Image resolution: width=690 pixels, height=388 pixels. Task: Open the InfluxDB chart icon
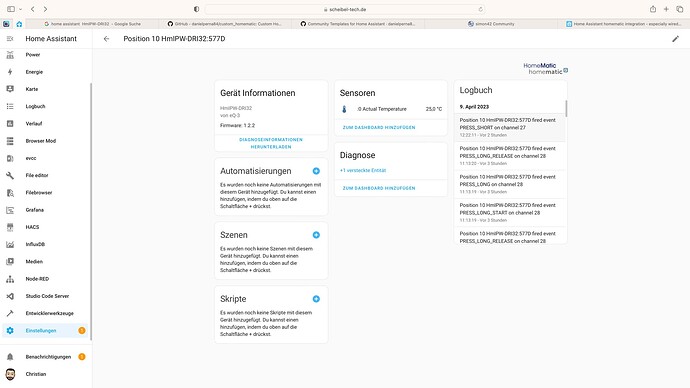(x=10, y=244)
